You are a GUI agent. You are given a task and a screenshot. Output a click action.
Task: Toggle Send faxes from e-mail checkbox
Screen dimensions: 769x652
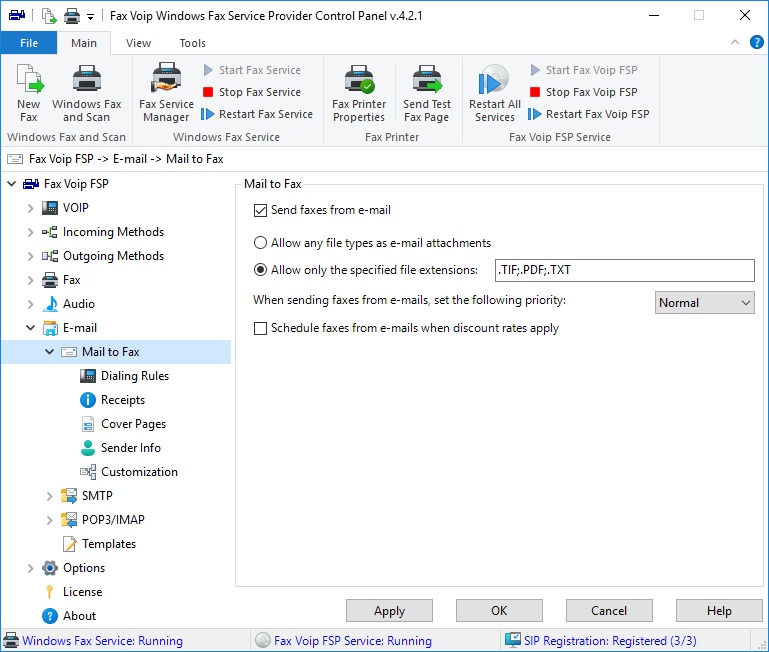click(x=260, y=210)
